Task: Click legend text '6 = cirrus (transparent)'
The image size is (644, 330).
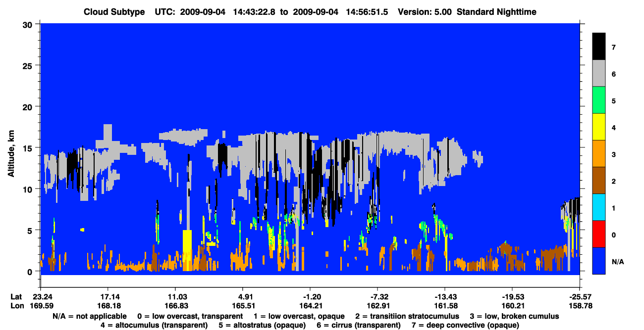Action: coord(359,325)
